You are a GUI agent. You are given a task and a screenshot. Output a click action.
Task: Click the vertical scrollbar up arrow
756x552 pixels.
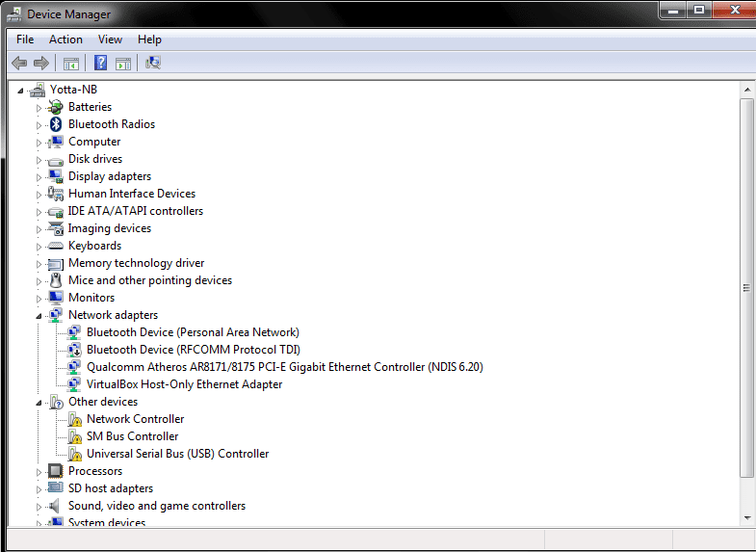click(747, 90)
